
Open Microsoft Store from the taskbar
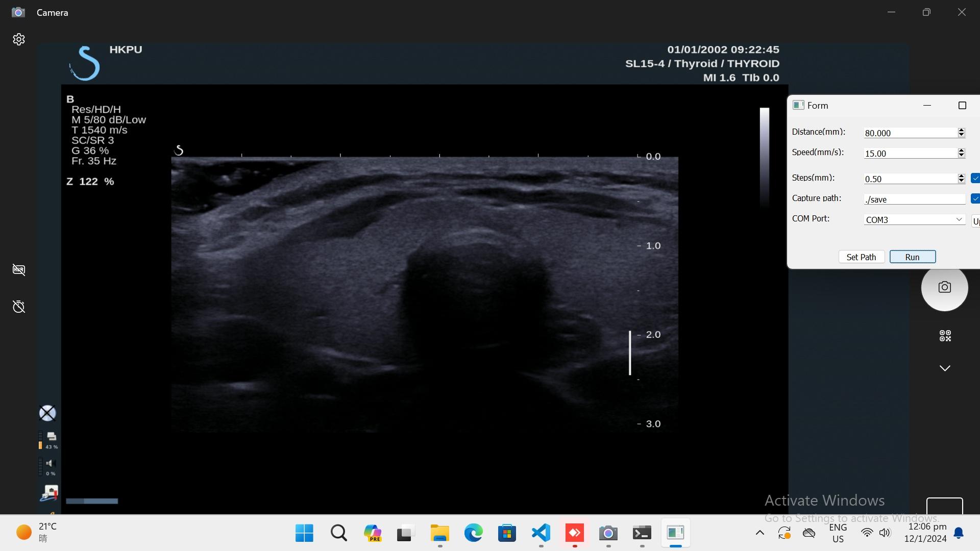[x=507, y=533]
